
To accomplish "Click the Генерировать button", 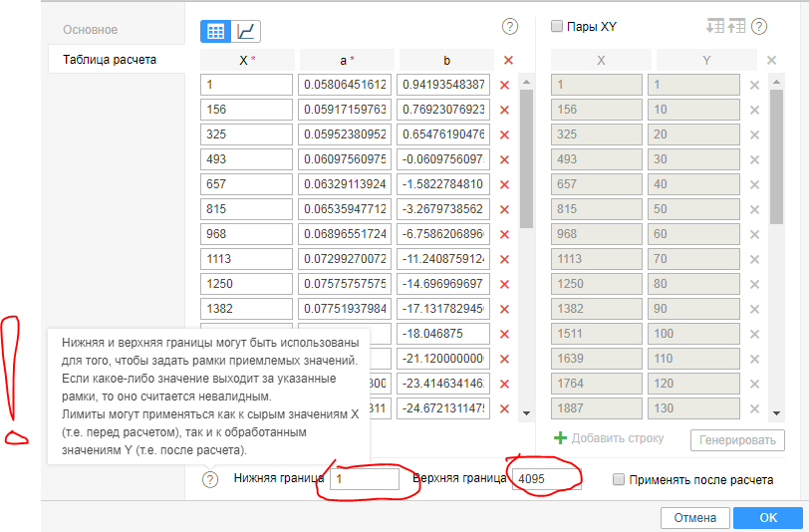I will coord(737,439).
